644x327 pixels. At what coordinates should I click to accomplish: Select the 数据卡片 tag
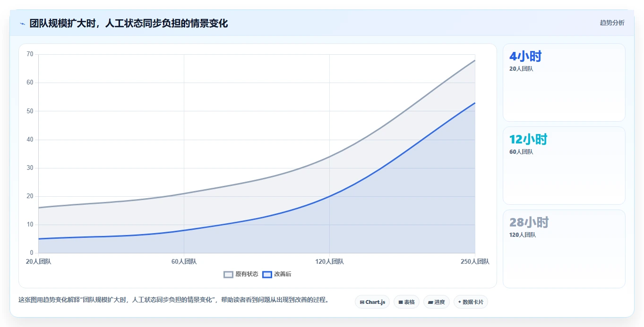pyautogui.click(x=471, y=302)
